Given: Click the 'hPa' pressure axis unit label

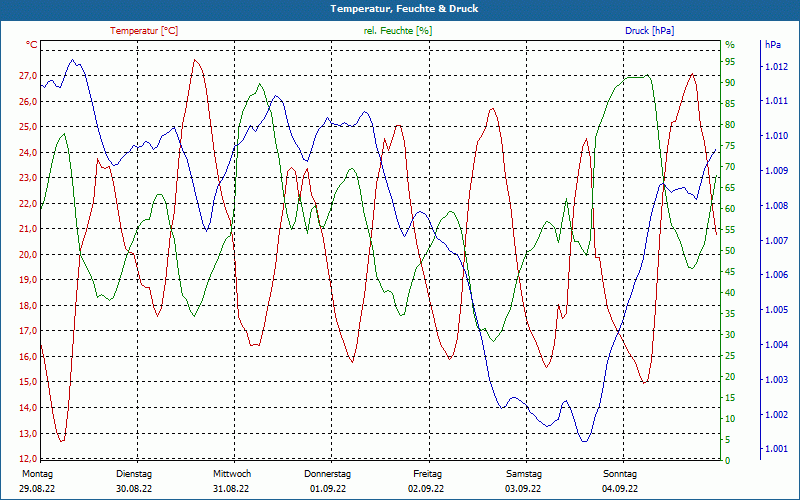Looking at the screenshot, I should click(x=773, y=45).
